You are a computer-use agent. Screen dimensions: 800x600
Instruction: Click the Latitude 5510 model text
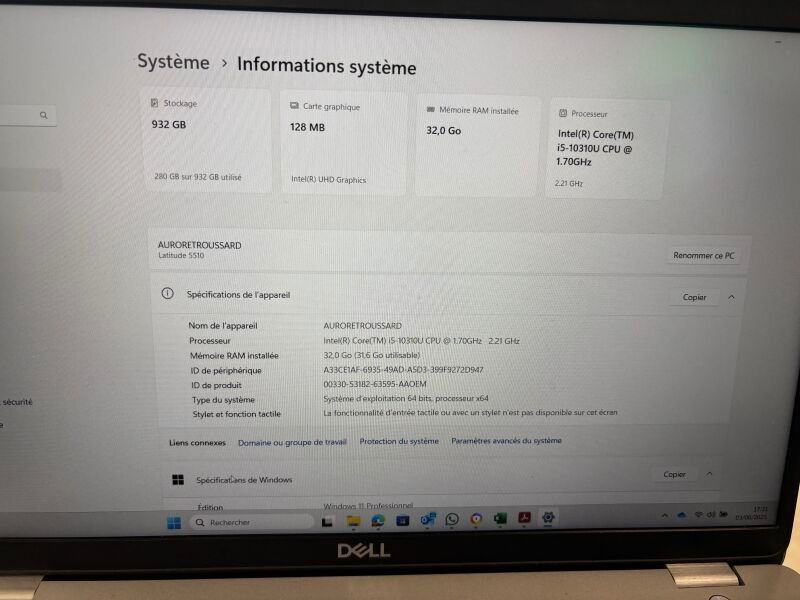pos(181,255)
